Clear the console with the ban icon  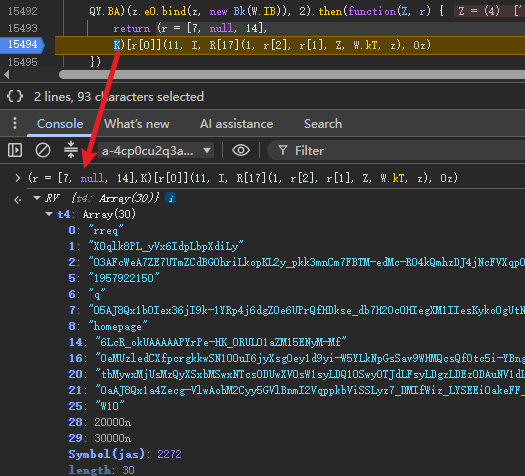tap(43, 150)
